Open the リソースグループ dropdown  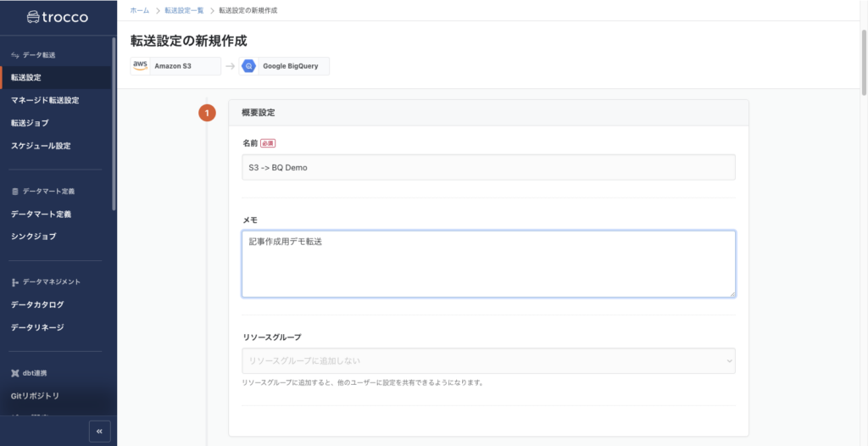click(x=487, y=361)
